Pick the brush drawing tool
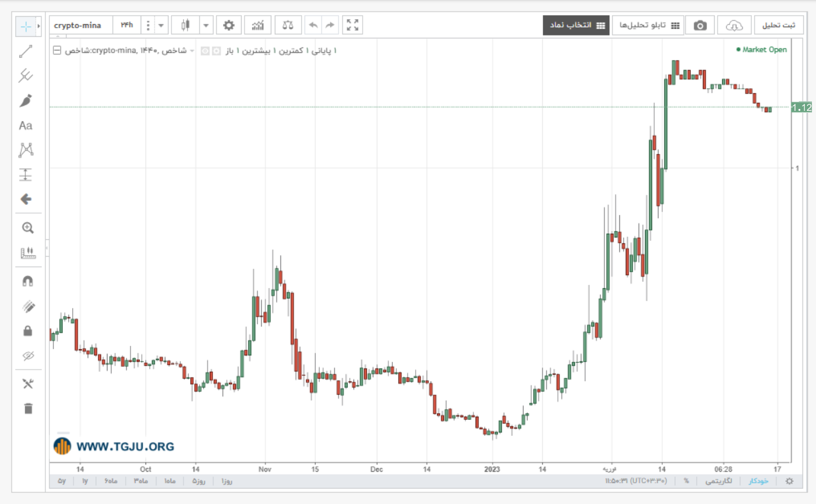The width and height of the screenshot is (816, 504). coord(26,101)
